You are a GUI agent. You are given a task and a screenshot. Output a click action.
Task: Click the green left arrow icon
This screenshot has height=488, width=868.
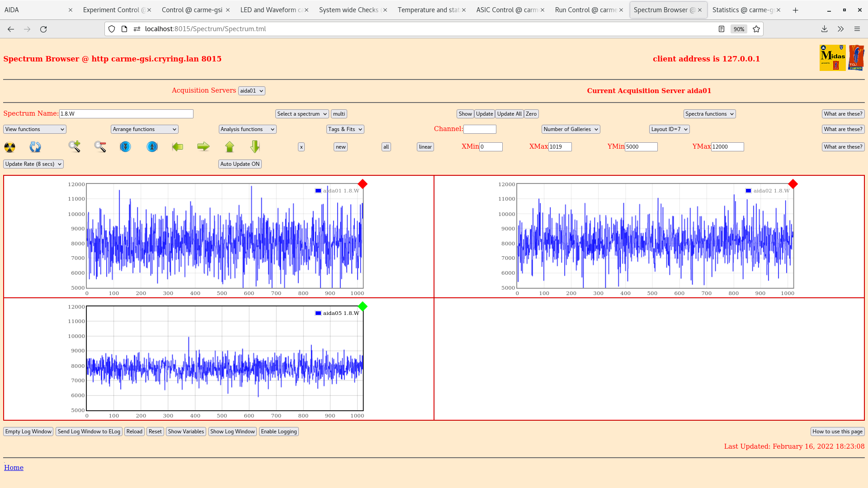178,146
